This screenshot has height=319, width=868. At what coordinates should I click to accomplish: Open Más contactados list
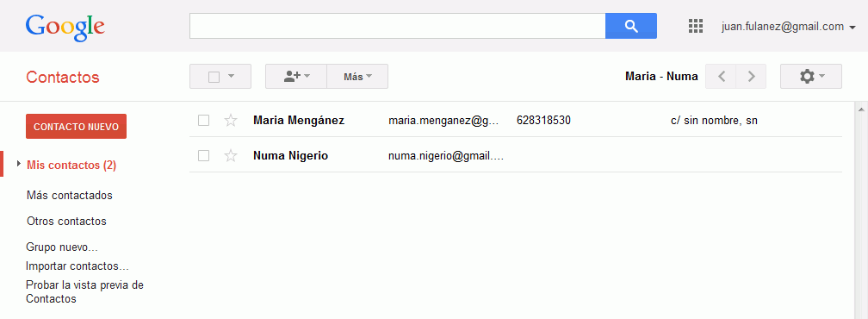coord(69,196)
